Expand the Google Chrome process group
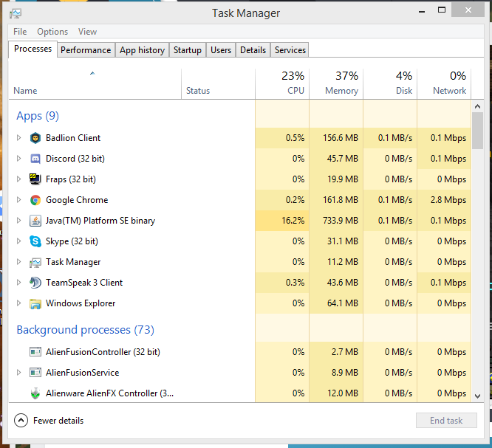Viewport: 492px width, 448px height. [x=18, y=200]
